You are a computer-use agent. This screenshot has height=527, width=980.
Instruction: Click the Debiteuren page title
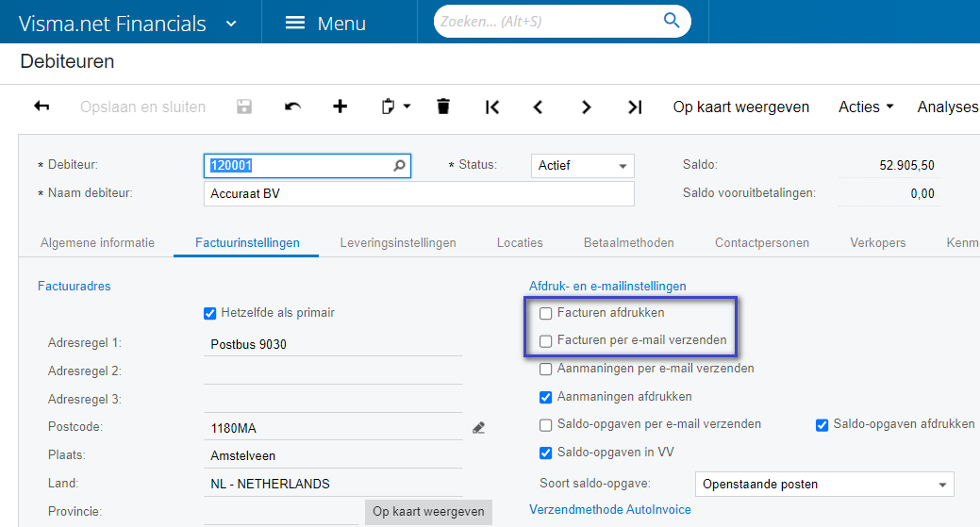pos(68,61)
